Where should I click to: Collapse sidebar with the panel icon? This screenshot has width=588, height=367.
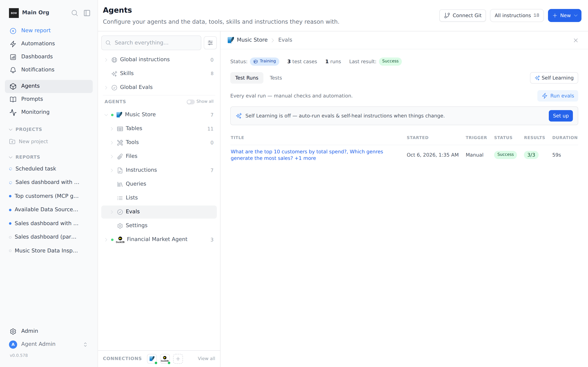click(87, 13)
